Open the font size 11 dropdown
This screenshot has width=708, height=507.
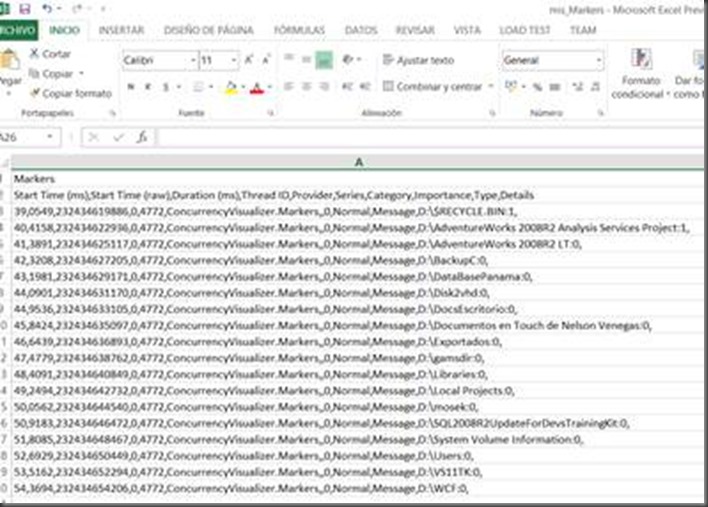(234, 60)
